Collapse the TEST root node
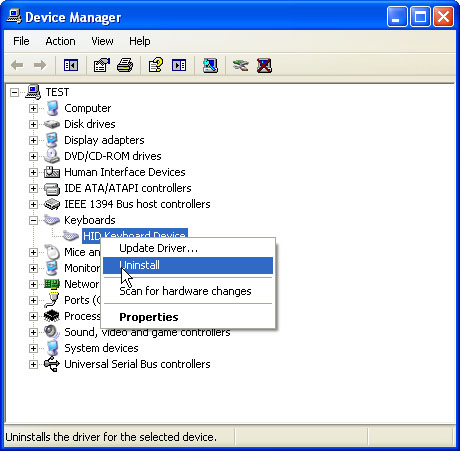This screenshot has height=451, width=460. point(14,92)
